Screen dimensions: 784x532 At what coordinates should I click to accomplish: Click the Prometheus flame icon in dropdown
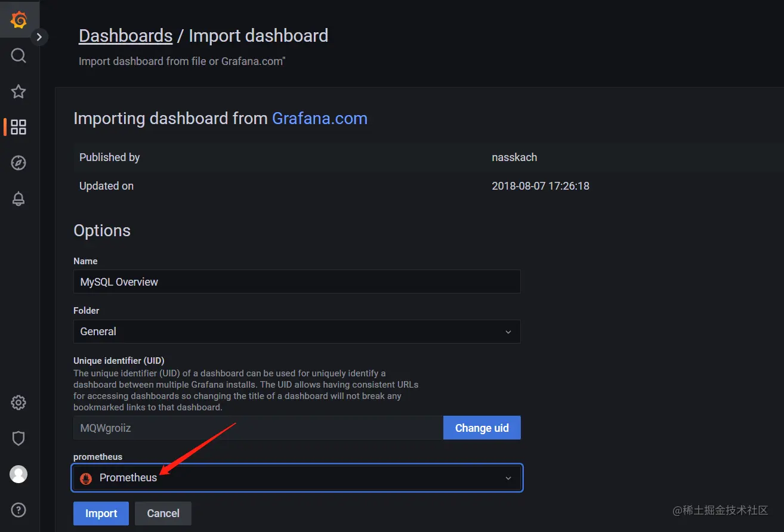click(x=87, y=478)
